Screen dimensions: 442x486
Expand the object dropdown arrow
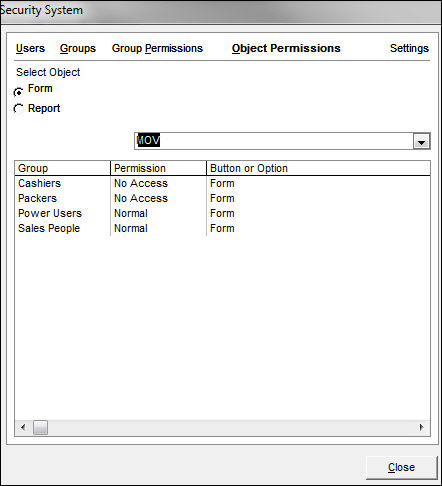[x=421, y=142]
